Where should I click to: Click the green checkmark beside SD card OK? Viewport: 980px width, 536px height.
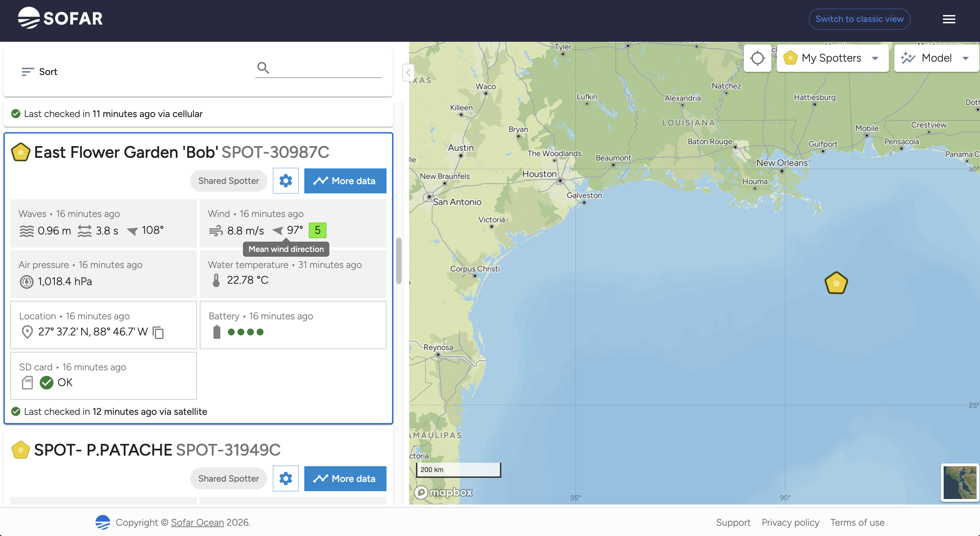coord(46,382)
